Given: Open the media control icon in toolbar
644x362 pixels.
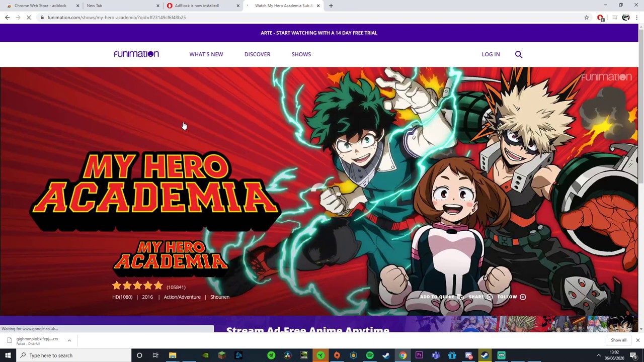Looking at the screenshot, I should 614,18.
